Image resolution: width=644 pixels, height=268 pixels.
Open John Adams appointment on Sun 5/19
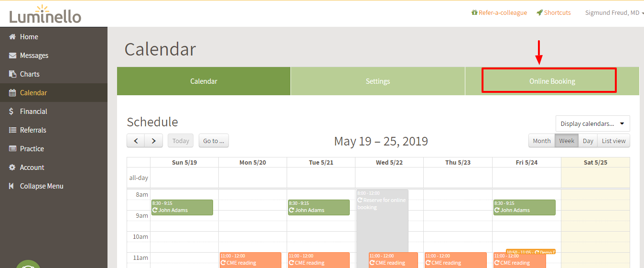click(182, 207)
